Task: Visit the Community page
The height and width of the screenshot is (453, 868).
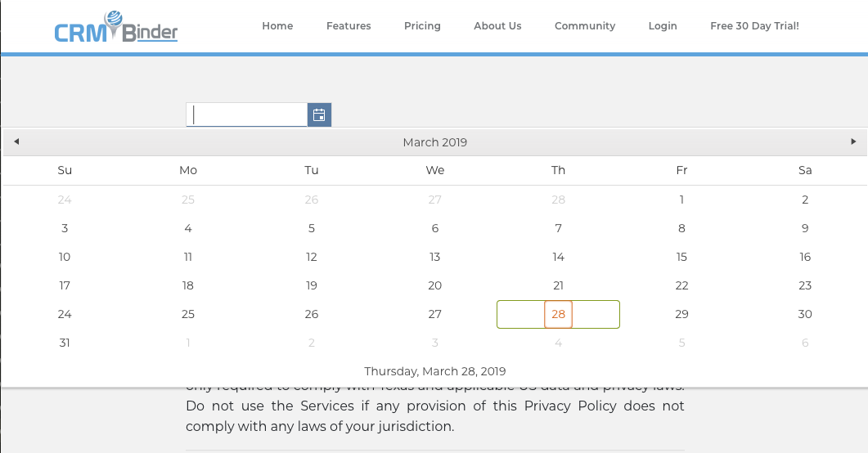Action: 585,26
